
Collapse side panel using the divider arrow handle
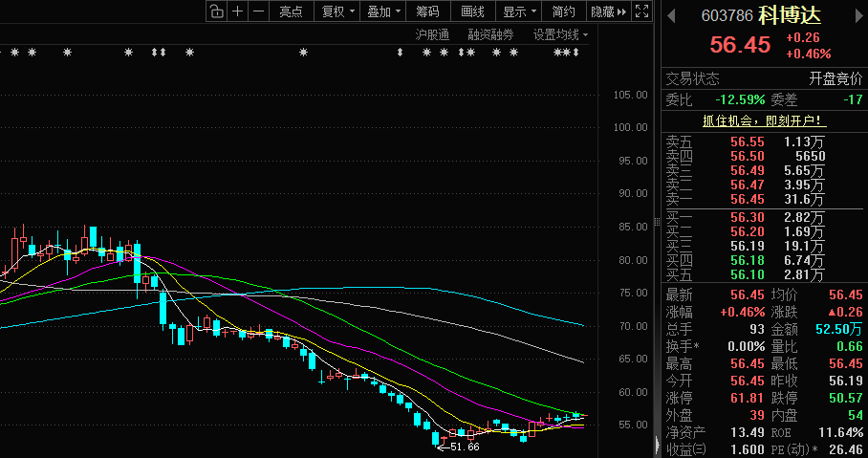656,445
